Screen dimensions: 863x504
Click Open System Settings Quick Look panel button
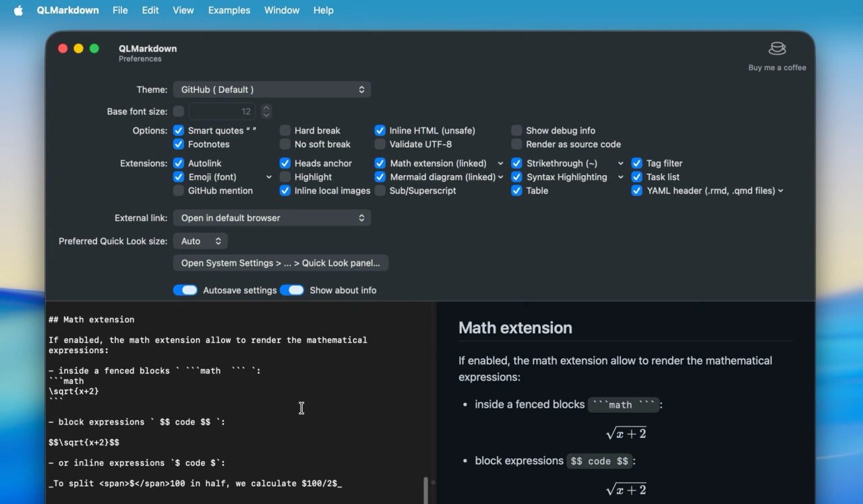tap(280, 263)
